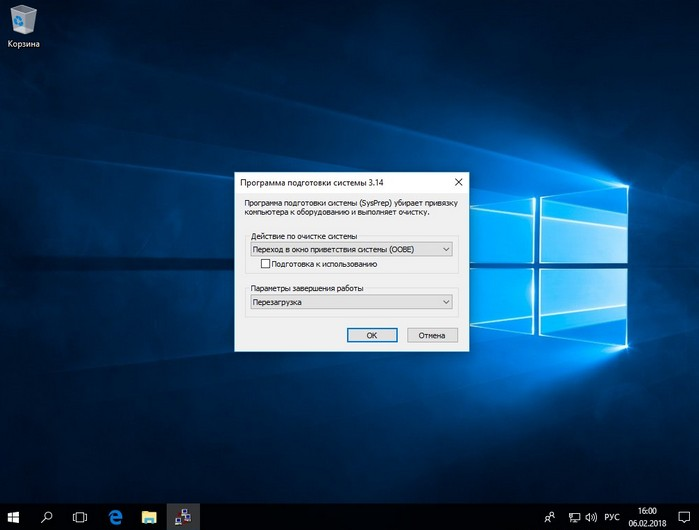Open the taskbar clock and date
Viewport: 699px width, 530px height.
[647, 517]
